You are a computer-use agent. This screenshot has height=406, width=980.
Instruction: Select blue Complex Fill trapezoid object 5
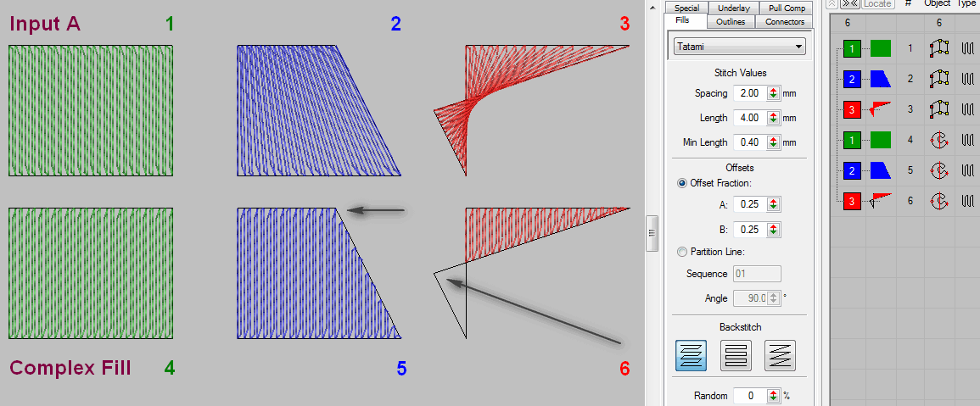click(x=319, y=274)
